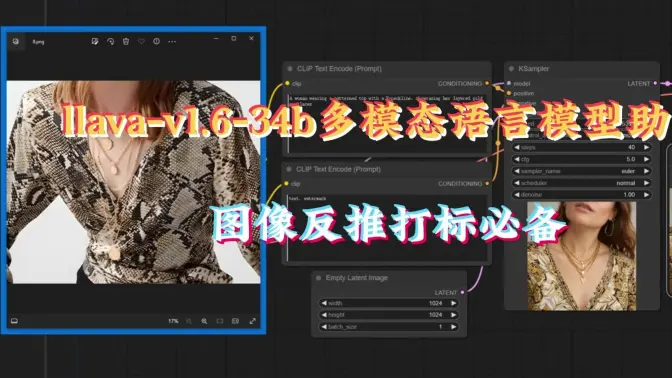The width and height of the screenshot is (672, 378).
Task: Click the actual size icon in Photos
Action: coord(235,321)
